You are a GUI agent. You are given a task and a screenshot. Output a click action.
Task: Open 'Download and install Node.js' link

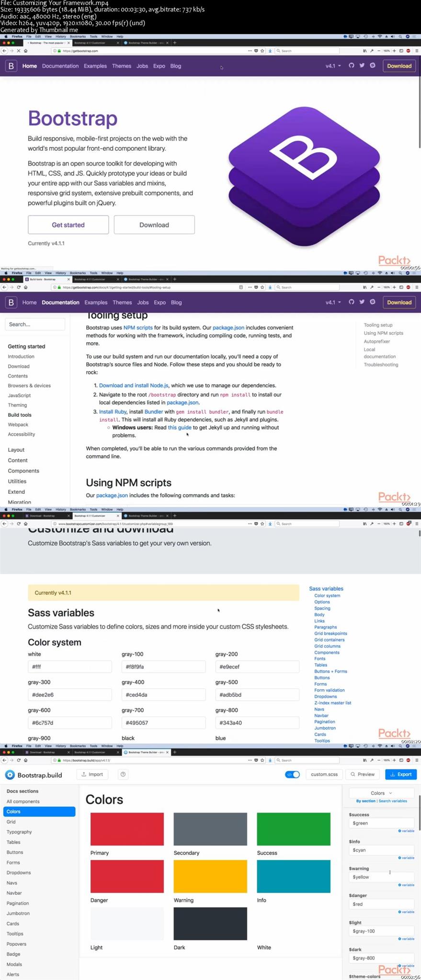pyautogui.click(x=134, y=385)
